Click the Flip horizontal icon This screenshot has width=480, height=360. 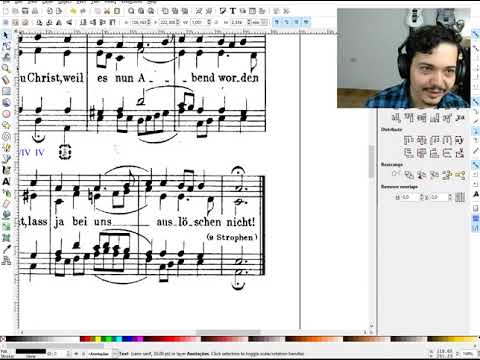[x=59, y=23]
